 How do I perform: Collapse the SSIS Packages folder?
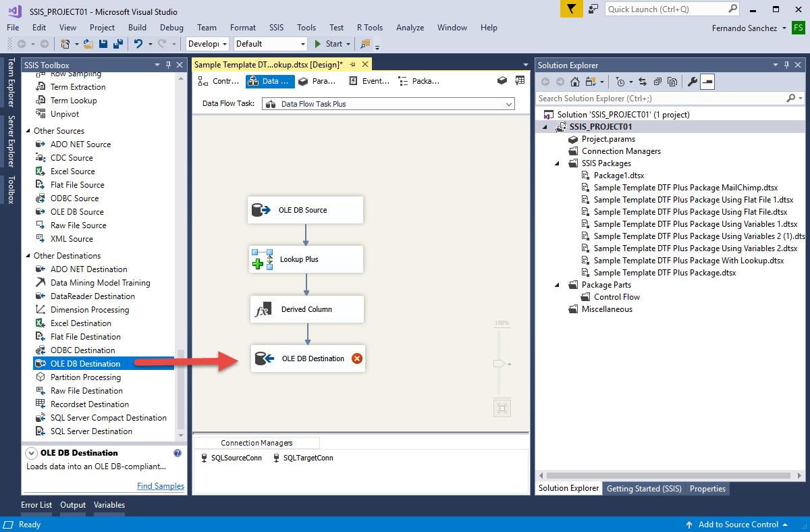coord(557,163)
